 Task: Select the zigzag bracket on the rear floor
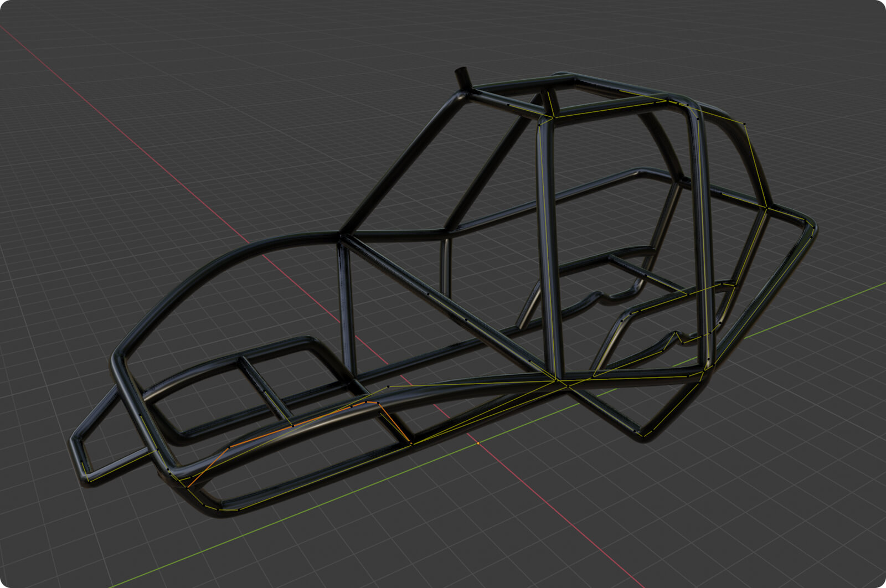pos(673,337)
